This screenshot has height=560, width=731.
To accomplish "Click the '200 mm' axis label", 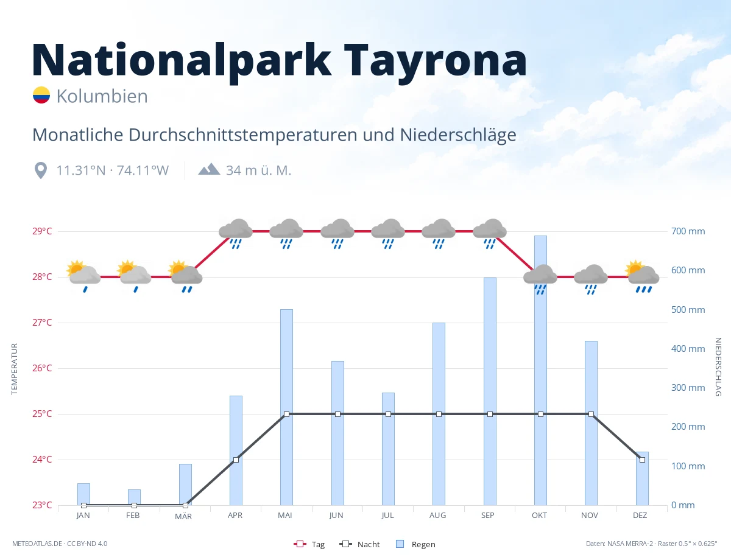I will click(x=689, y=427).
